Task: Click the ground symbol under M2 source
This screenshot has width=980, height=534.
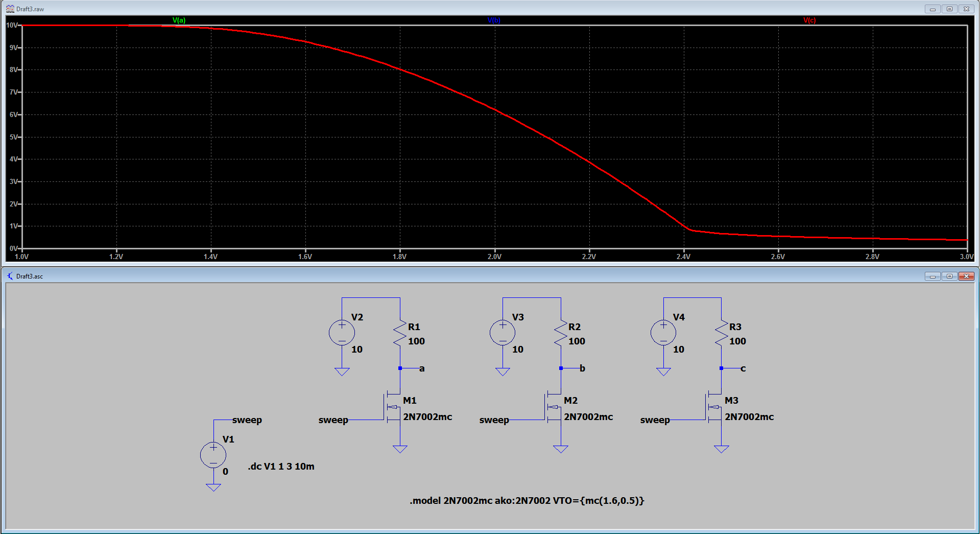Action: click(561, 449)
